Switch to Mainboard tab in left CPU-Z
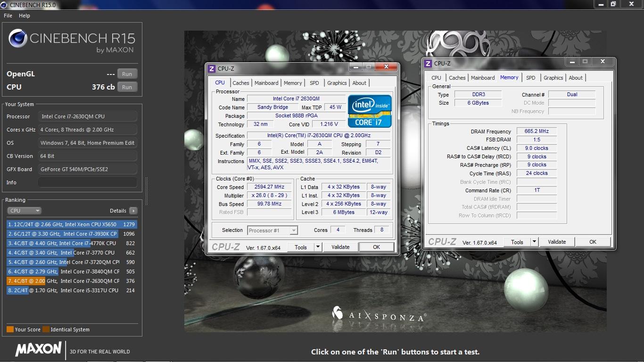Screen dimensions: 644x362 266,83
